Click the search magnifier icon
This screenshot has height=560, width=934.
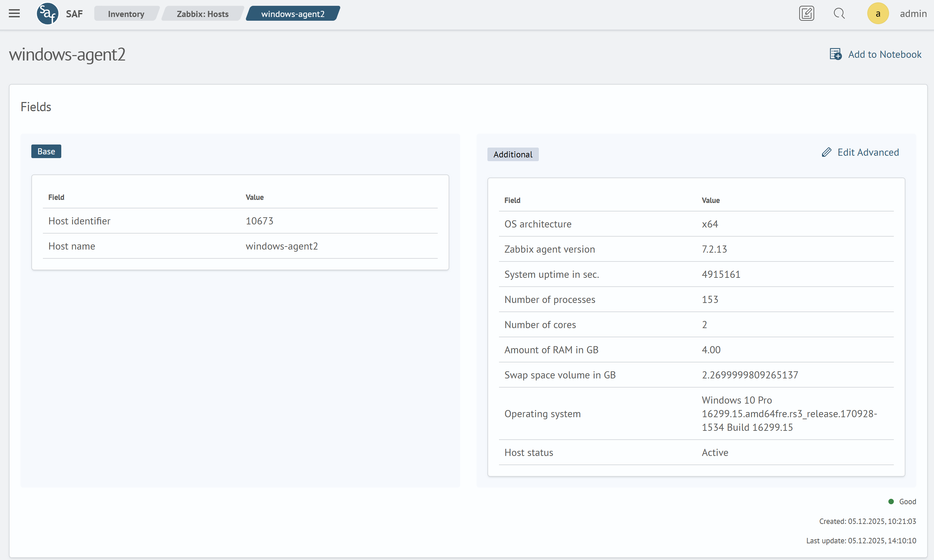click(x=839, y=14)
